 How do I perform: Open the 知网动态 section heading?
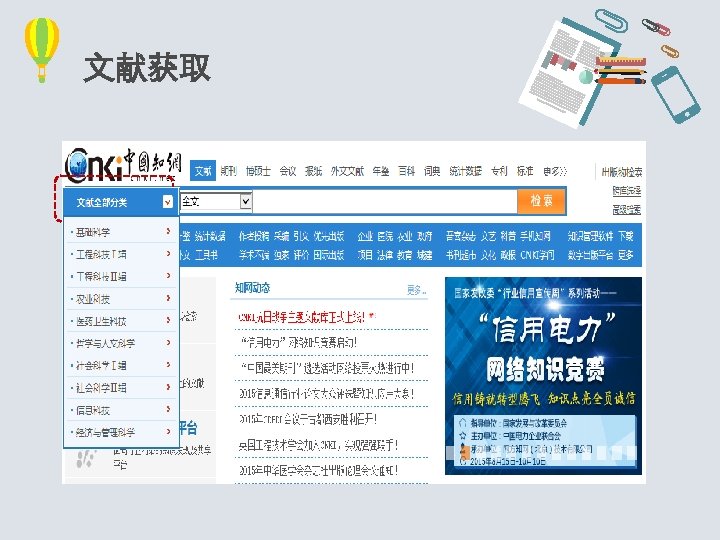click(253, 288)
